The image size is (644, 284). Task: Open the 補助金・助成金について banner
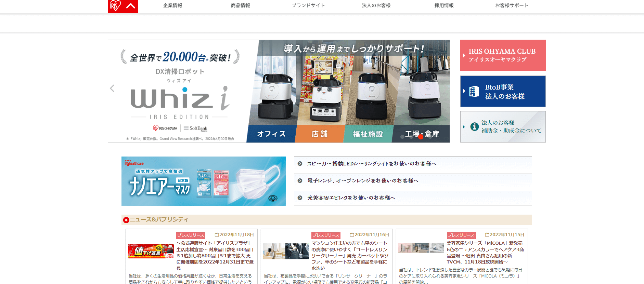(503, 127)
